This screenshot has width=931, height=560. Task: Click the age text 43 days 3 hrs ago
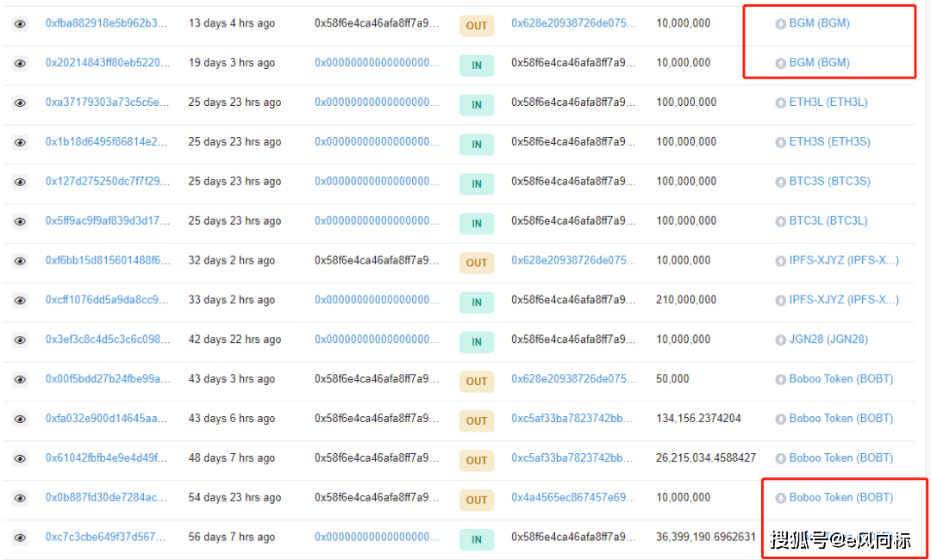coord(232,378)
